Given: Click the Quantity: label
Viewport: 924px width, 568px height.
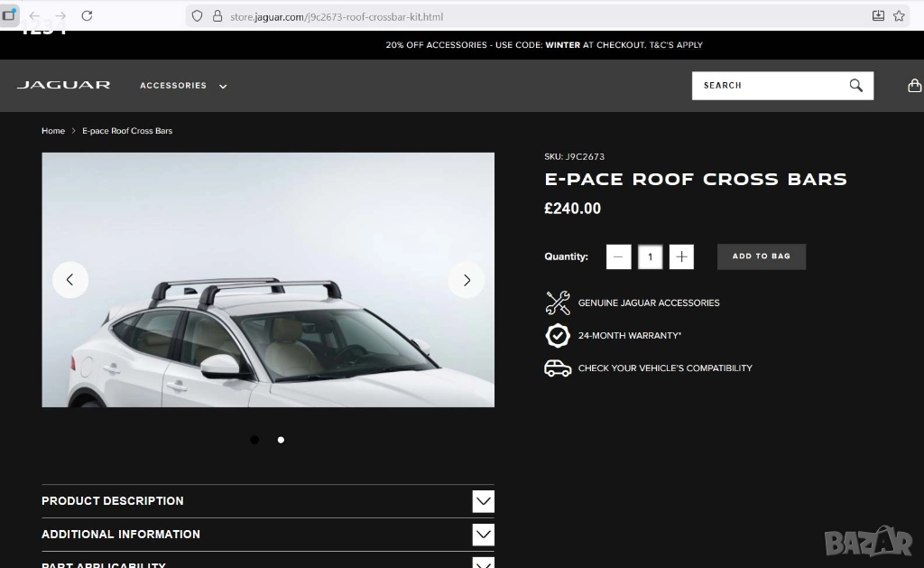Looking at the screenshot, I should click(566, 256).
